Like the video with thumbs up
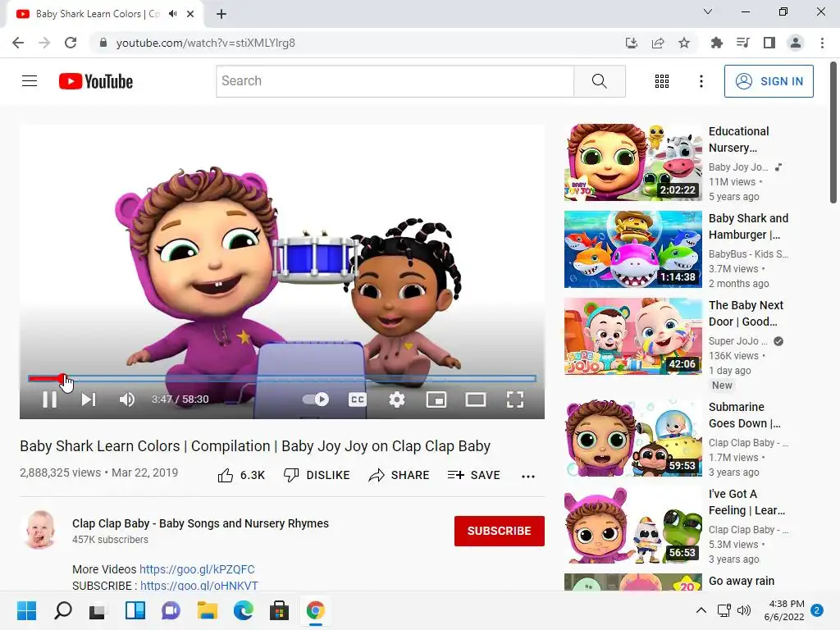This screenshot has height=630, width=840. [241, 475]
